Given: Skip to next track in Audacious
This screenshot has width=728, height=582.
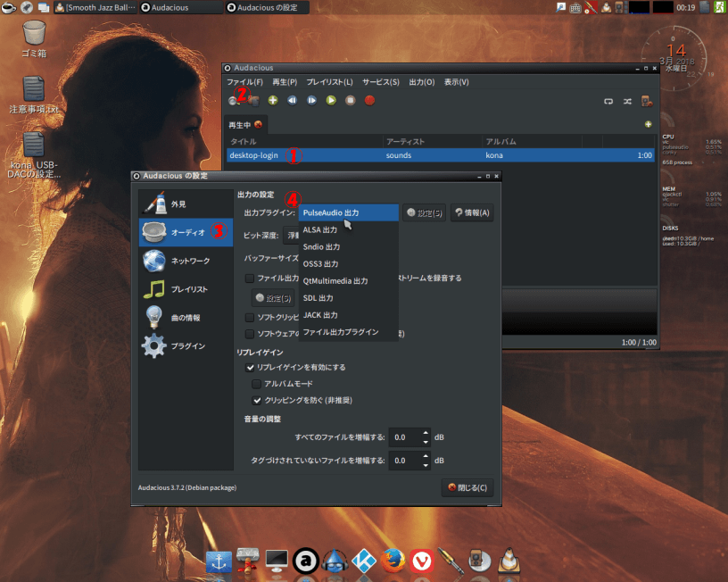Looking at the screenshot, I should pyautogui.click(x=311, y=100).
